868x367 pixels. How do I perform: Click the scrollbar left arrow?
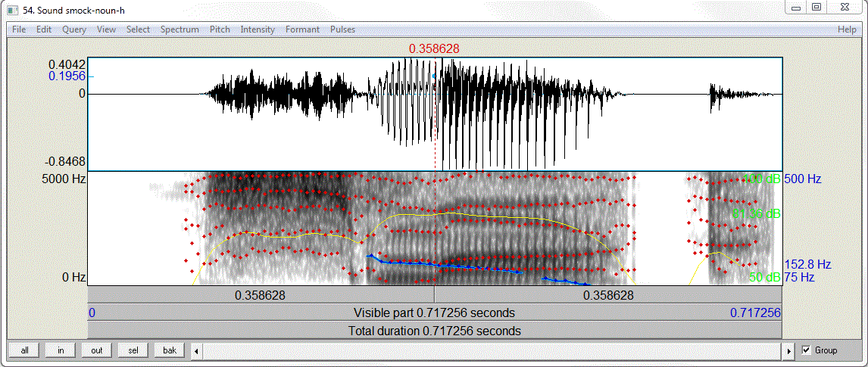point(196,350)
